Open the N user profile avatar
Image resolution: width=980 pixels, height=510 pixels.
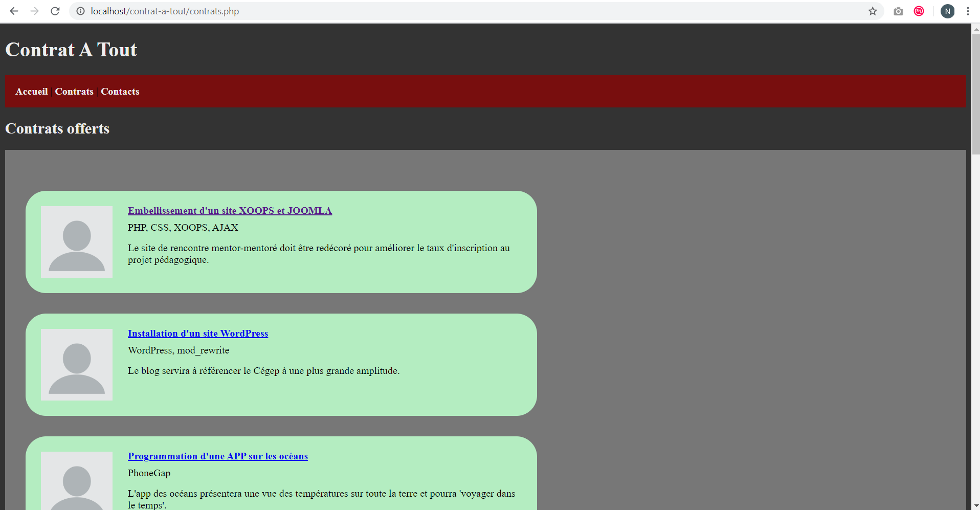pos(947,11)
